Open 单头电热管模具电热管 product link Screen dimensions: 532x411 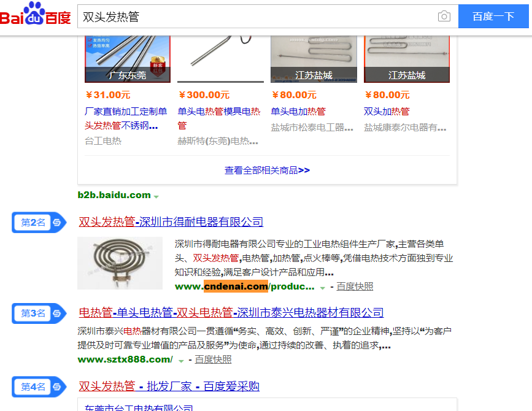click(219, 118)
